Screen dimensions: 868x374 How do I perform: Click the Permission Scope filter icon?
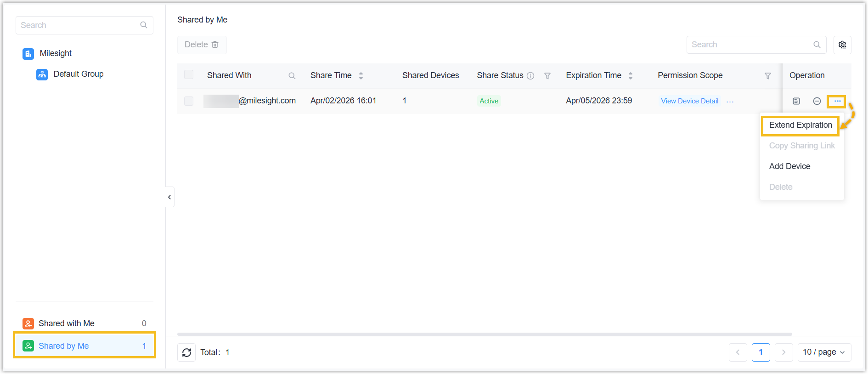point(767,76)
